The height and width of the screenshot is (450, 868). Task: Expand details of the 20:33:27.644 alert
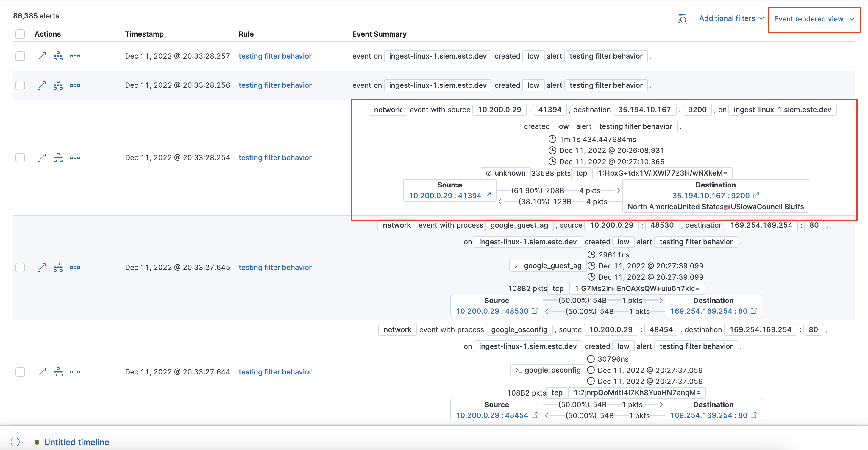pyautogui.click(x=41, y=372)
